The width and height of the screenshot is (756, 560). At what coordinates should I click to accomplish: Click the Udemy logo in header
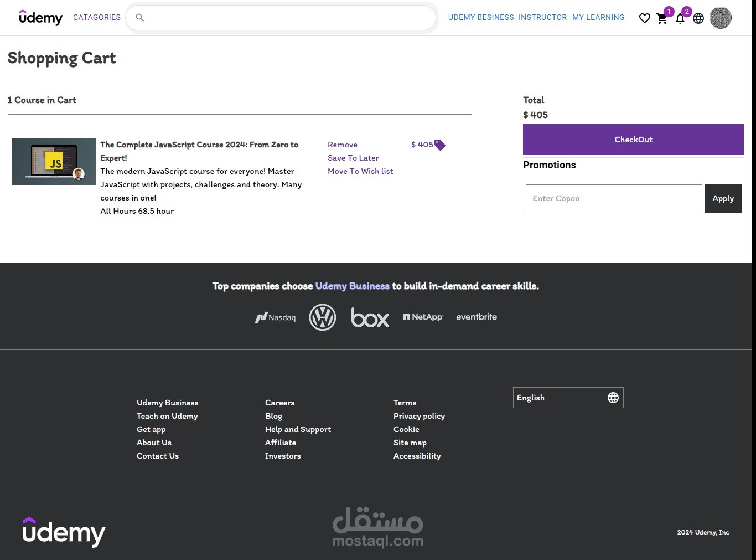click(x=40, y=18)
